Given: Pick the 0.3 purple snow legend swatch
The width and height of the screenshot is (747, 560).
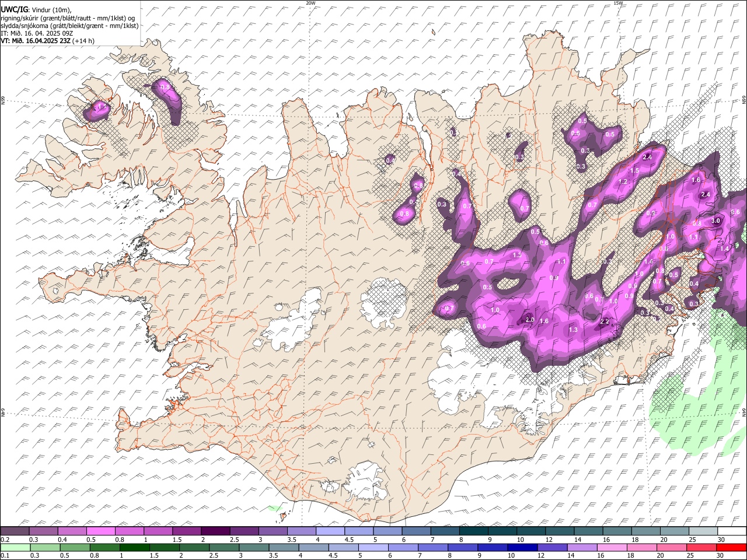Looking at the screenshot, I should tap(43, 531).
